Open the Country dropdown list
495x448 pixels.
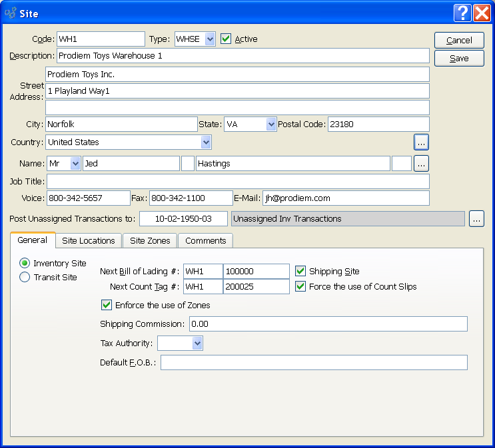pyautogui.click(x=205, y=142)
